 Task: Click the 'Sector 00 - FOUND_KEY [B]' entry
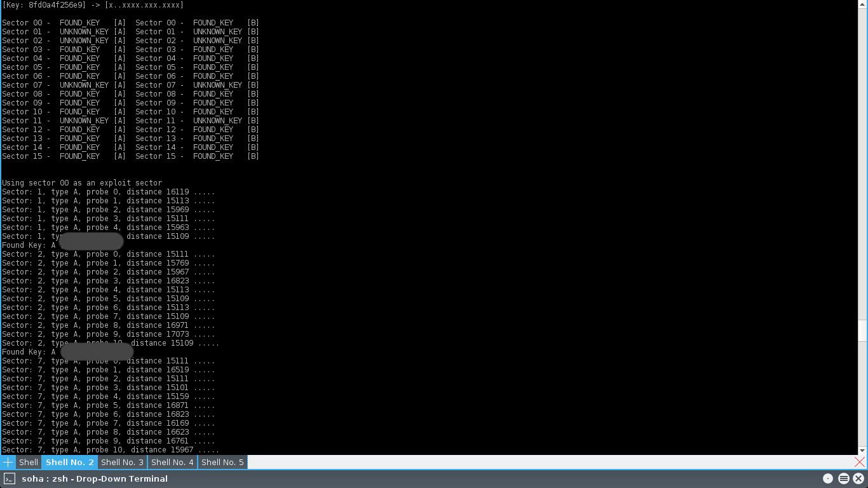click(197, 23)
